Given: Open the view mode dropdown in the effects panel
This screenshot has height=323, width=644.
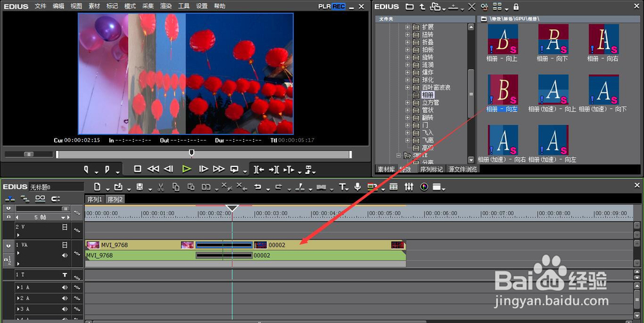Looking at the screenshot, I should (507, 8).
